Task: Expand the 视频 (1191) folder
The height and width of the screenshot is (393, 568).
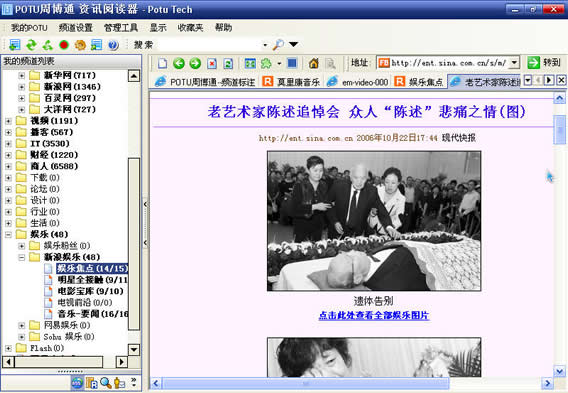Action: click(x=8, y=121)
